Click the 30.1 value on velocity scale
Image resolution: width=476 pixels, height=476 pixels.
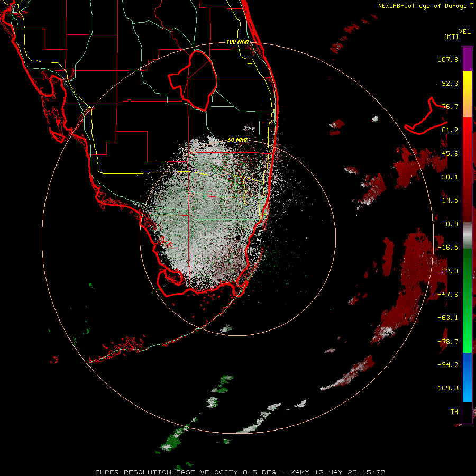(x=450, y=177)
